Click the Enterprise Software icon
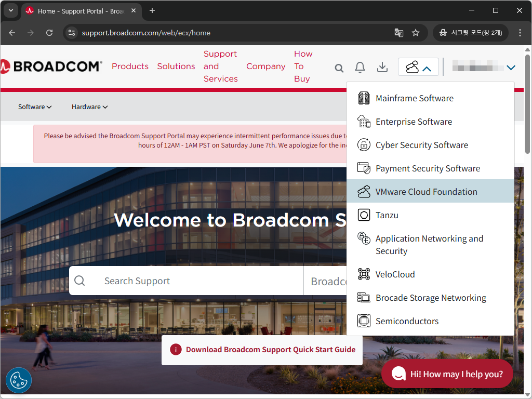Image resolution: width=532 pixels, height=399 pixels. [364, 122]
